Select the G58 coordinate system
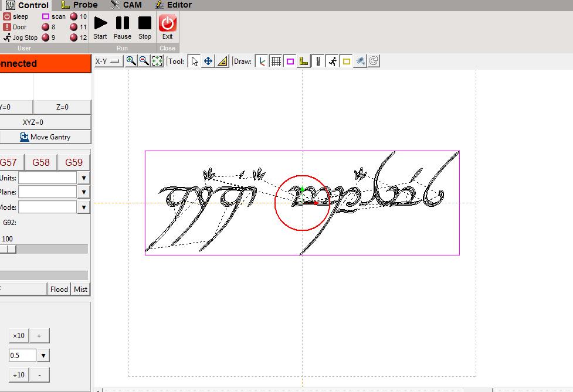Screen dimensions: 573x392 pyautogui.click(x=41, y=162)
